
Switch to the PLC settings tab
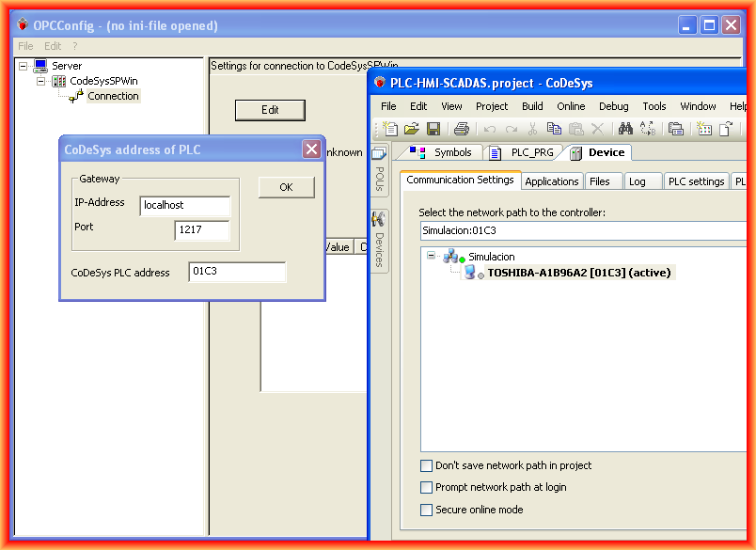(696, 181)
